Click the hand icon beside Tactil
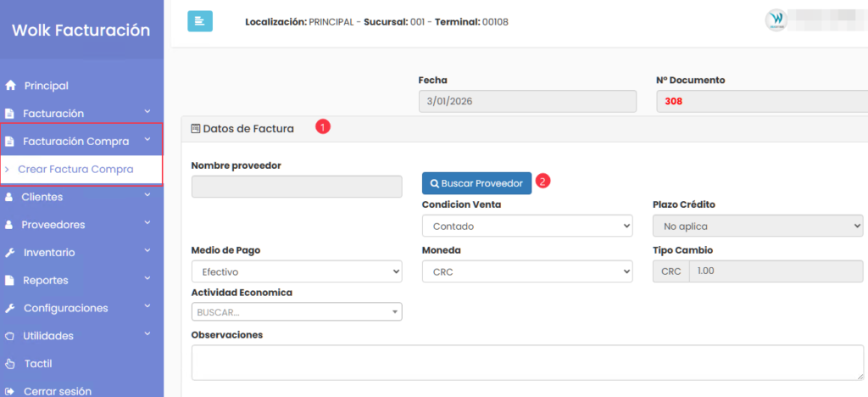The width and height of the screenshot is (868, 397). [x=10, y=364]
